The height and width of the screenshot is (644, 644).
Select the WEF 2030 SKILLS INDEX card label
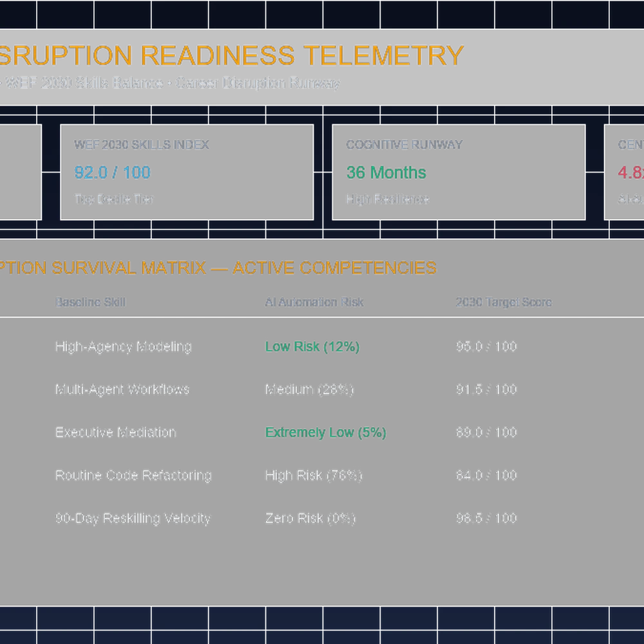(142, 144)
